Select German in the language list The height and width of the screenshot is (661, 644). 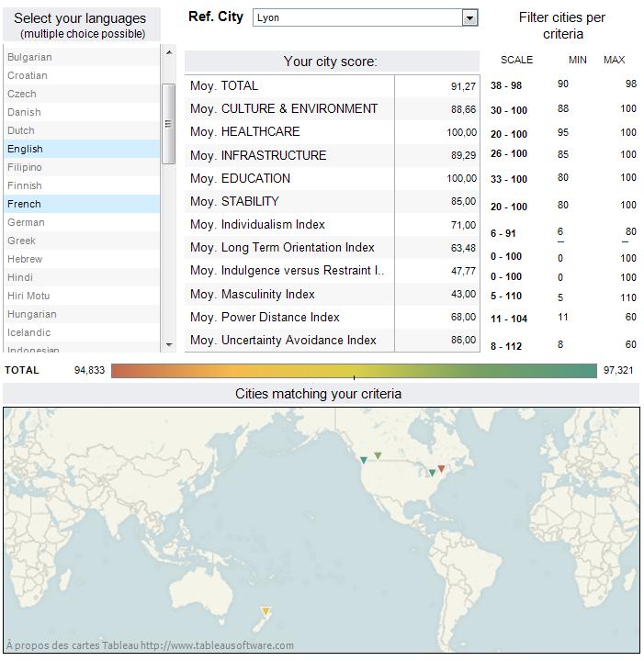pos(82,222)
